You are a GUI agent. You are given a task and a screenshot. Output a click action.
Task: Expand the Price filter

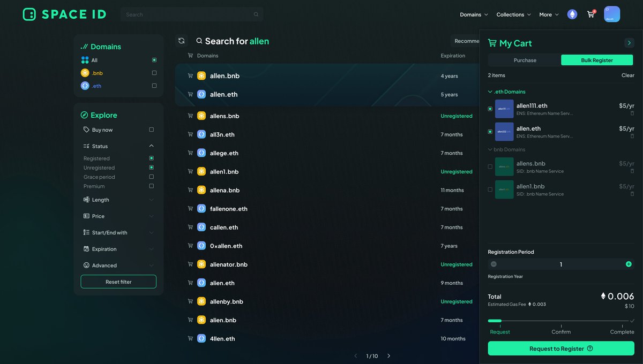click(x=152, y=216)
